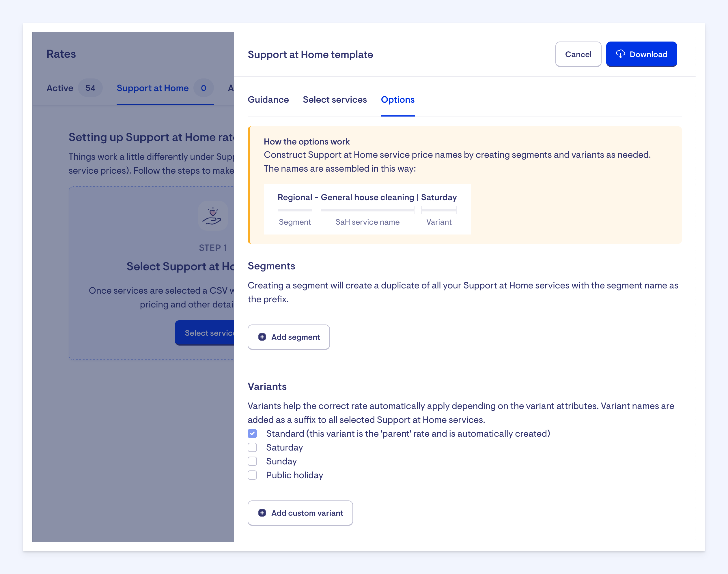Viewport: 728px width, 574px height.
Task: Click the STEP 1 label
Action: click(213, 248)
